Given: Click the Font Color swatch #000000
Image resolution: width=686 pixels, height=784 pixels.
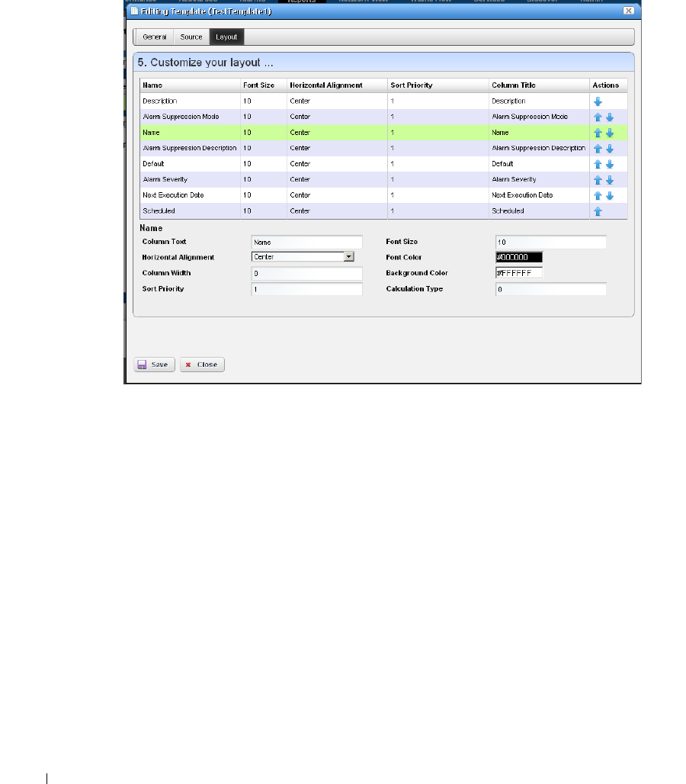Looking at the screenshot, I should click(x=518, y=257).
